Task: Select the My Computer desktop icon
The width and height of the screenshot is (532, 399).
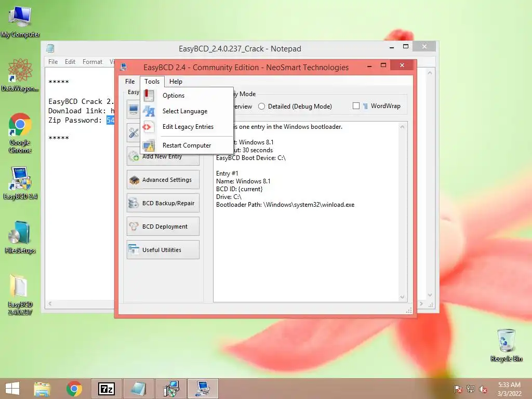Action: coord(20,21)
